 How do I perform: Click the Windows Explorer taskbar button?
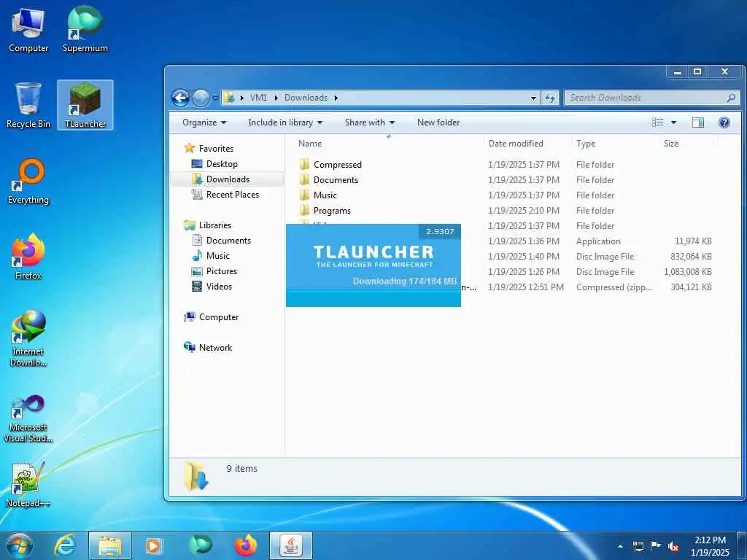[110, 545]
